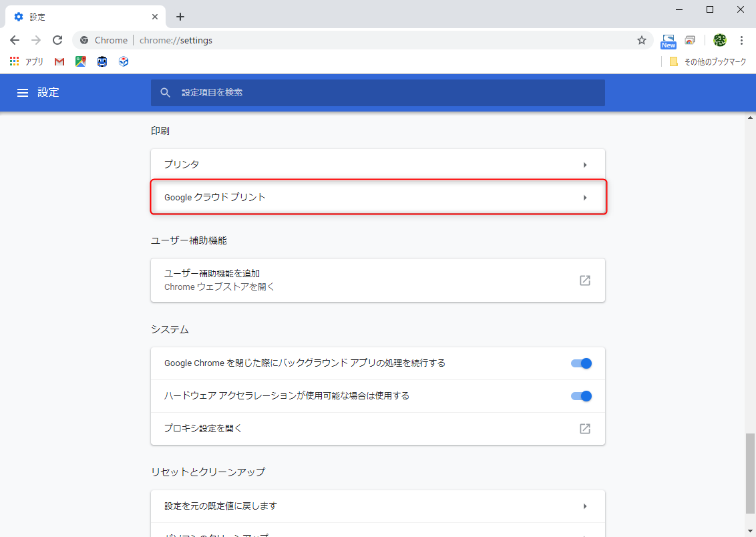Expand the プリンタ settings
Viewport: 756px width, 537px height.
click(x=378, y=164)
